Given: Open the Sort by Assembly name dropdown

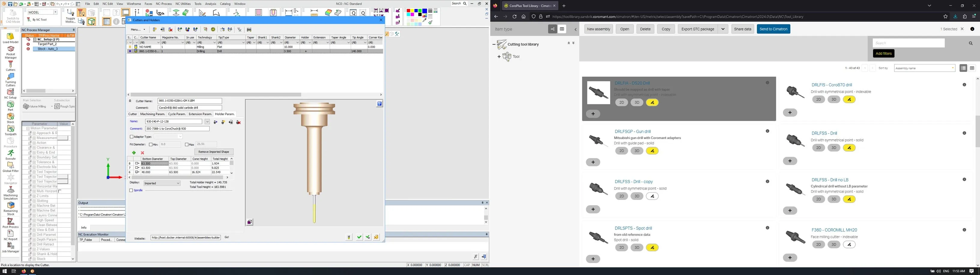Looking at the screenshot, I should pos(924,68).
